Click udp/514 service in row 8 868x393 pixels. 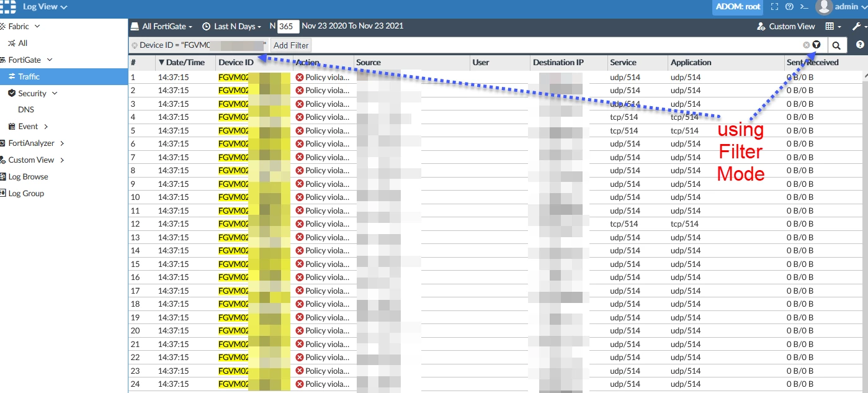625,171
